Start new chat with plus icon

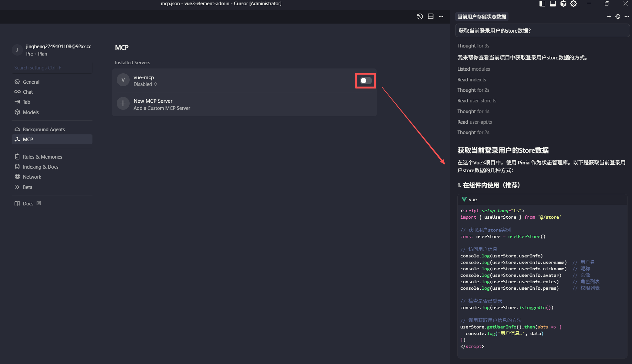click(609, 16)
